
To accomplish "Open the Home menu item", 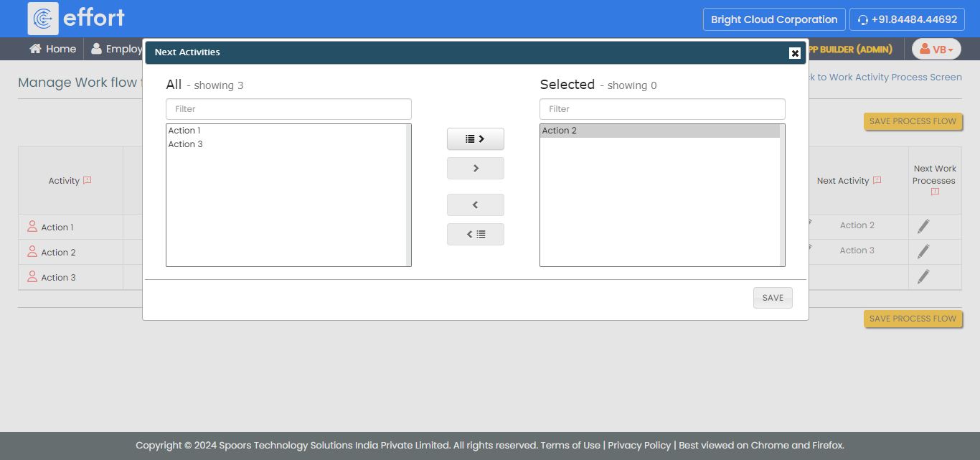I will coord(52,49).
